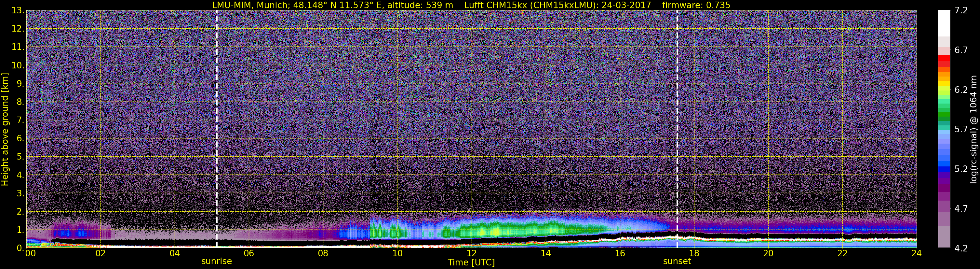Click the 'Height above ground [km]' axis label
Viewport: 980px width, 269px height.
[x=5, y=129]
